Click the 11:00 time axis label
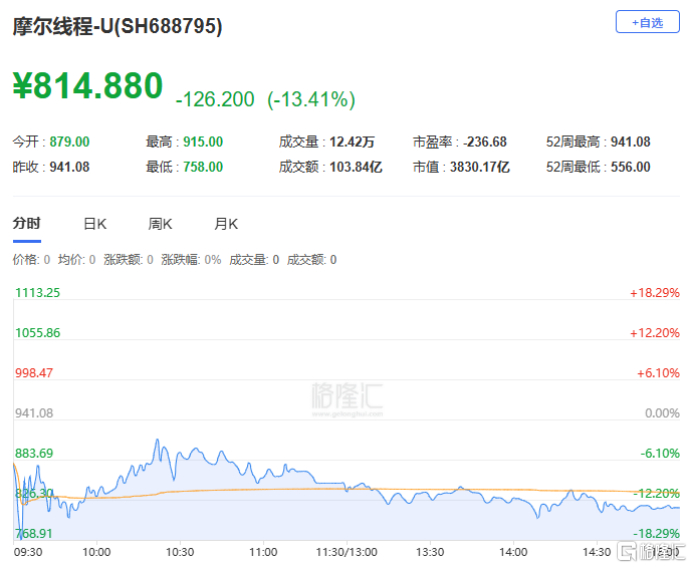Screen dimensions: 692x568 point(263,553)
